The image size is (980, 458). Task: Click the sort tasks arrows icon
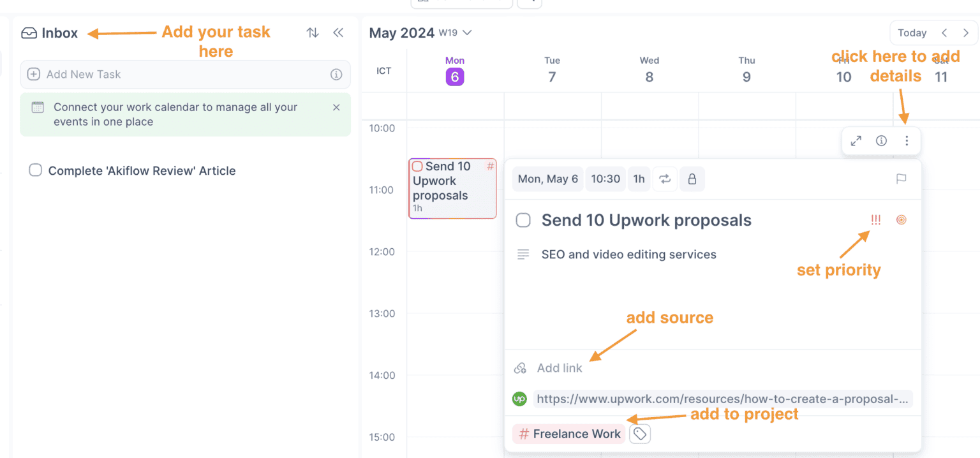[x=313, y=33]
